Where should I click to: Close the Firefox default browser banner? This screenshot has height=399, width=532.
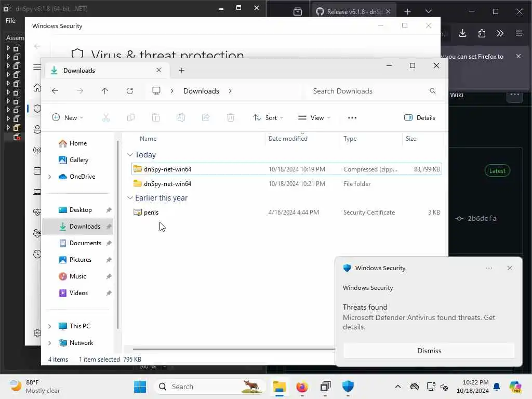(518, 56)
